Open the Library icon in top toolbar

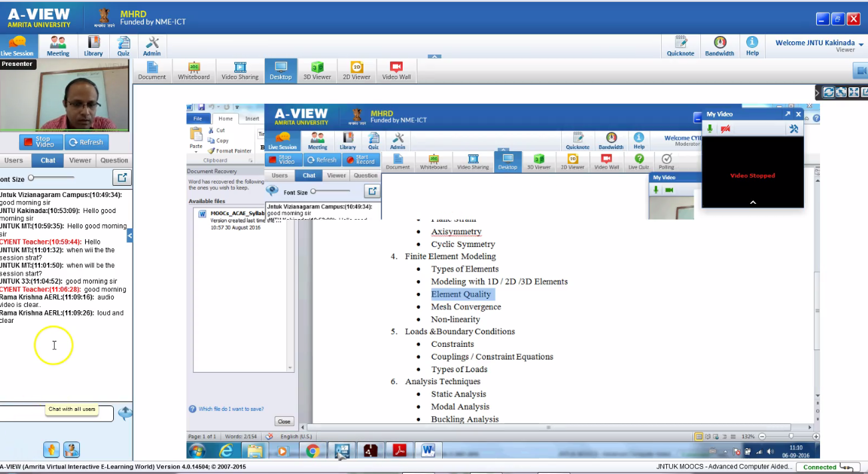coord(93,46)
